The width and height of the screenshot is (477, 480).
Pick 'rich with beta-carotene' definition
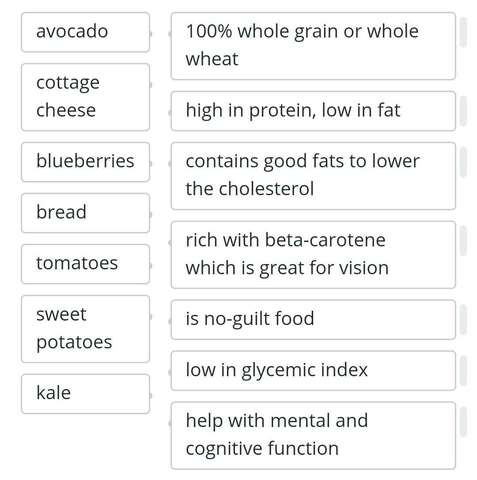[313, 255]
